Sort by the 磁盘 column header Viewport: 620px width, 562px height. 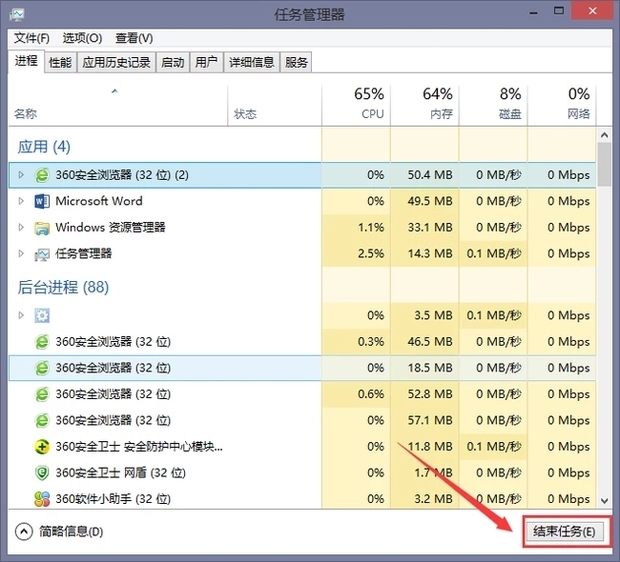pos(493,106)
